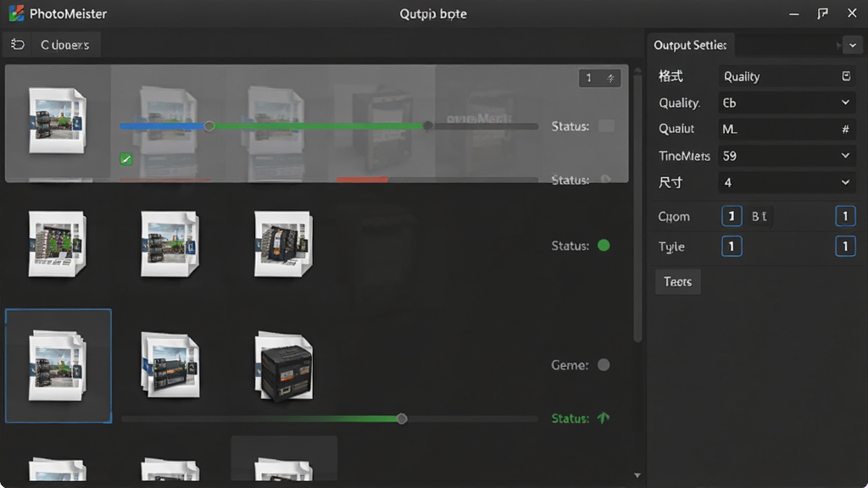Select the blue-outlined thumbnail in the Geme row
Viewport: 868px width, 488px height.
pyautogui.click(x=58, y=366)
